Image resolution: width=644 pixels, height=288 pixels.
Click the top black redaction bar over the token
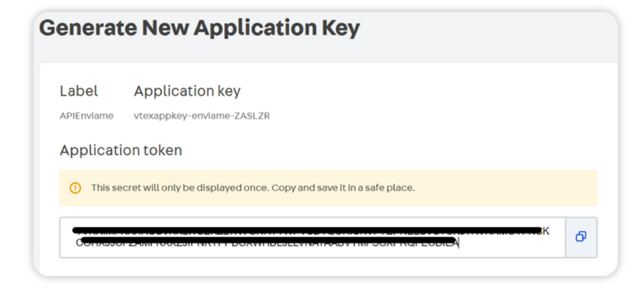click(x=304, y=230)
